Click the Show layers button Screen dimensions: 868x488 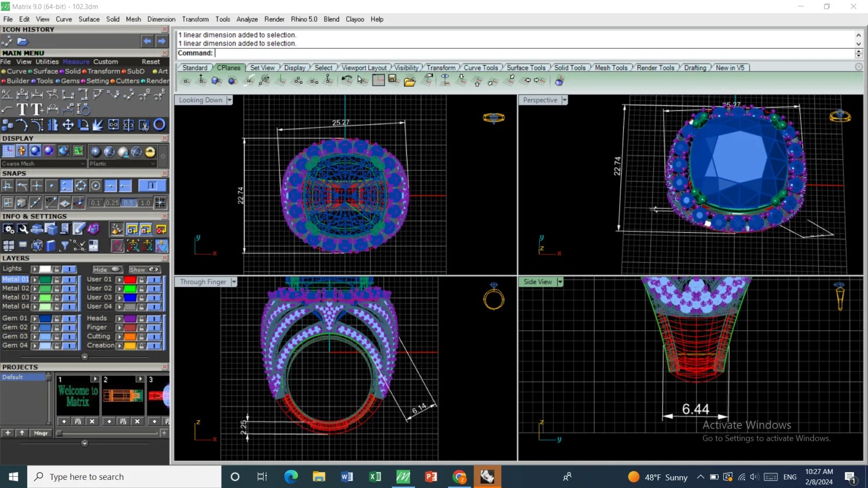tap(144, 269)
